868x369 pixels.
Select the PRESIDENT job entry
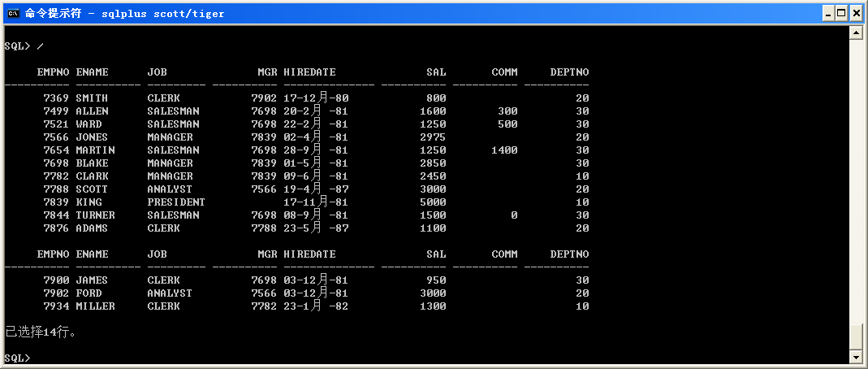click(x=176, y=202)
